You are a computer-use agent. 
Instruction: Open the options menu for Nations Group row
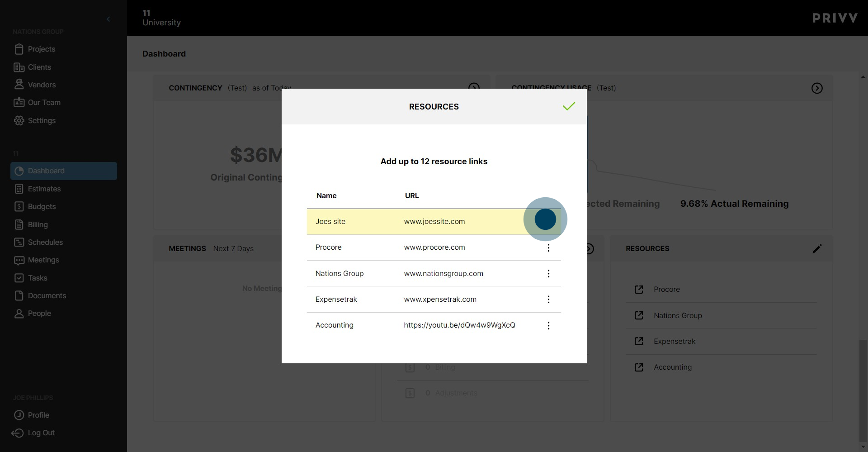tap(548, 274)
